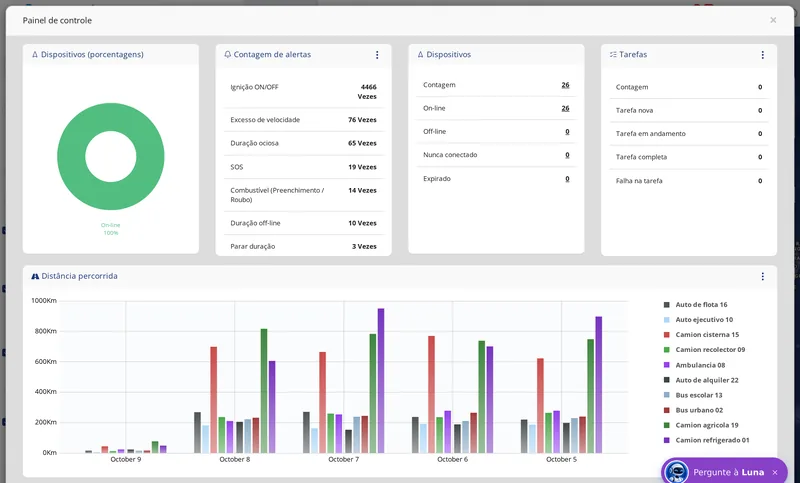Click the October 5 axis label

[561, 460]
